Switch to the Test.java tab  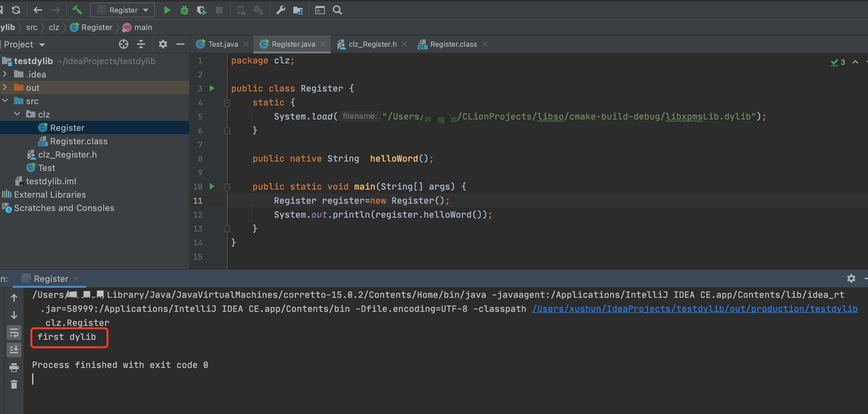click(x=223, y=44)
